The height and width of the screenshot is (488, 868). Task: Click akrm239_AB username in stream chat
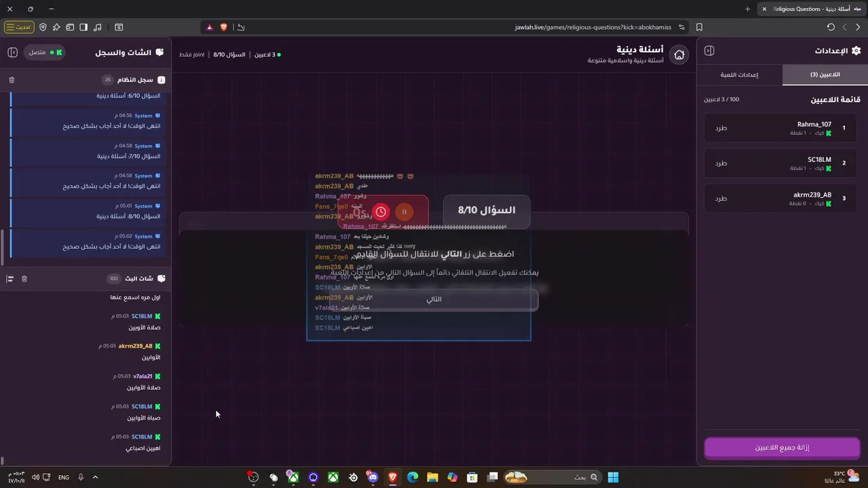click(136, 346)
